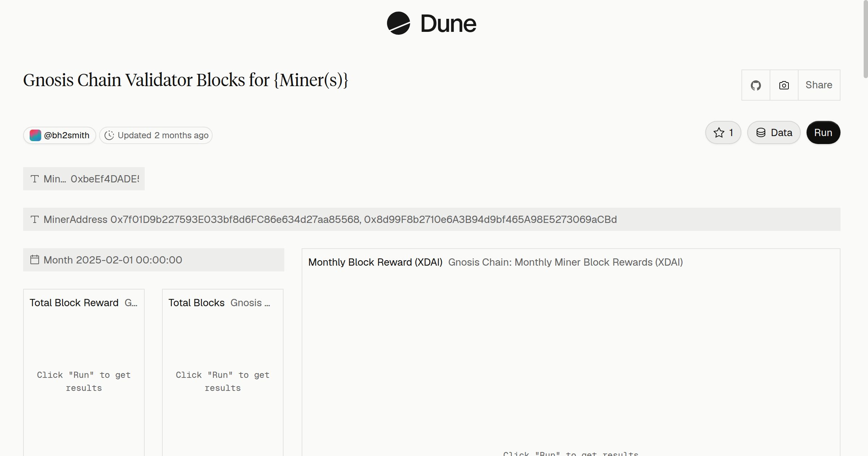Edit the MinerAddress parameter field
The width and height of the screenshot is (868, 456).
tap(432, 219)
